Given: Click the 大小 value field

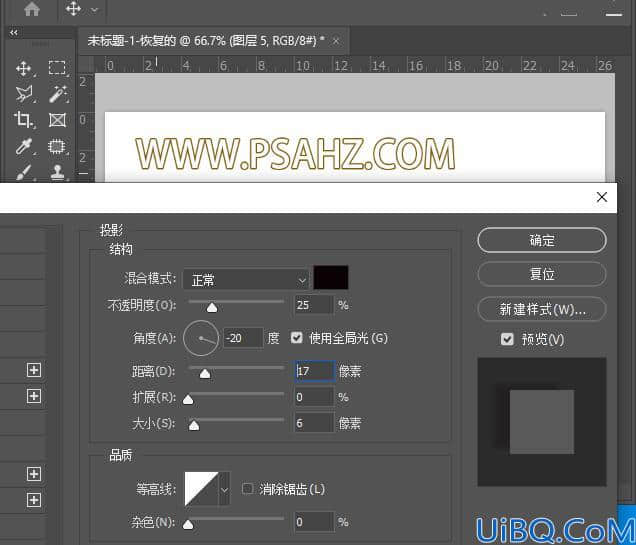Looking at the screenshot, I should 314,423.
